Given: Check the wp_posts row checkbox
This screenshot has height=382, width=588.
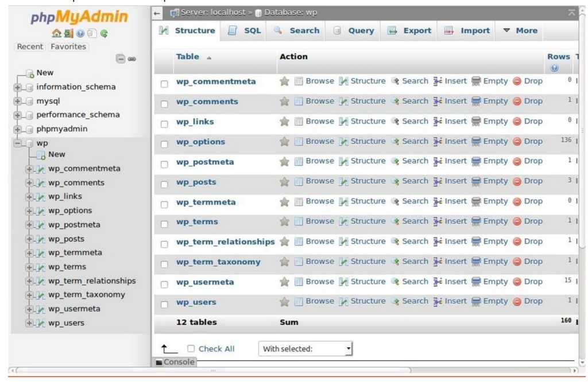Looking at the screenshot, I should (x=164, y=184).
